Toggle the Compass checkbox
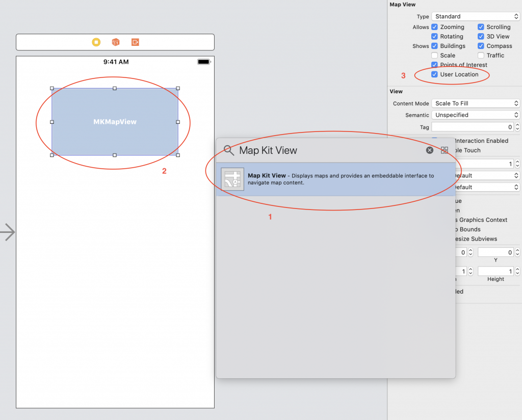 [481, 46]
